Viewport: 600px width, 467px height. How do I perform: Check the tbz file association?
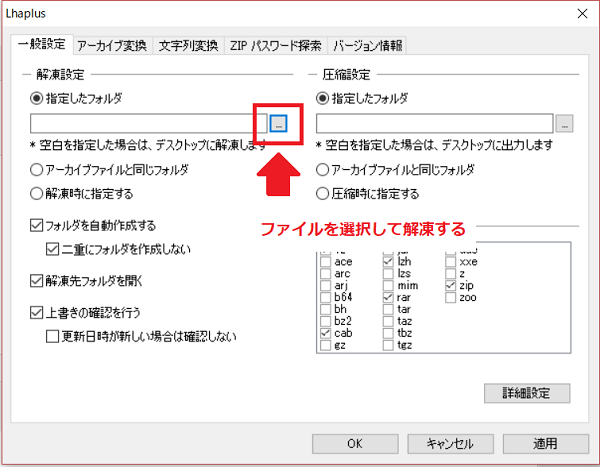coord(388,333)
